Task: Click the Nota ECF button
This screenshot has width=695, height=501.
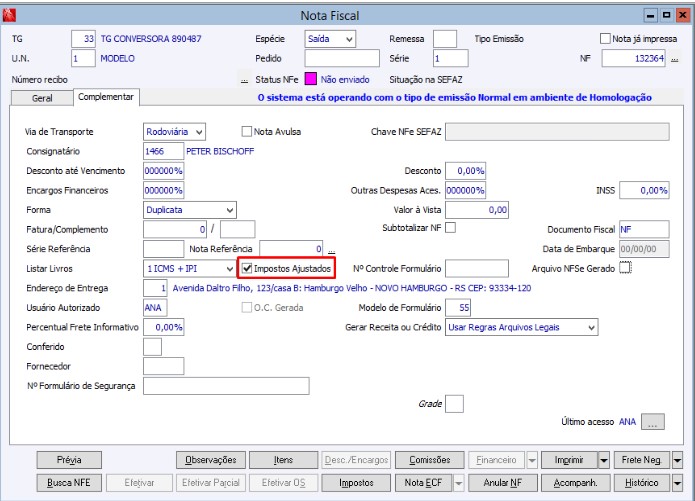Action: (x=423, y=483)
